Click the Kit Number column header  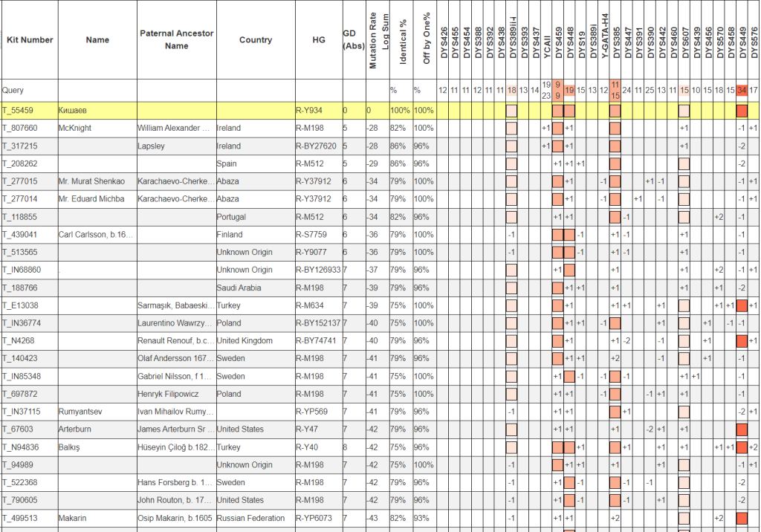(30, 40)
